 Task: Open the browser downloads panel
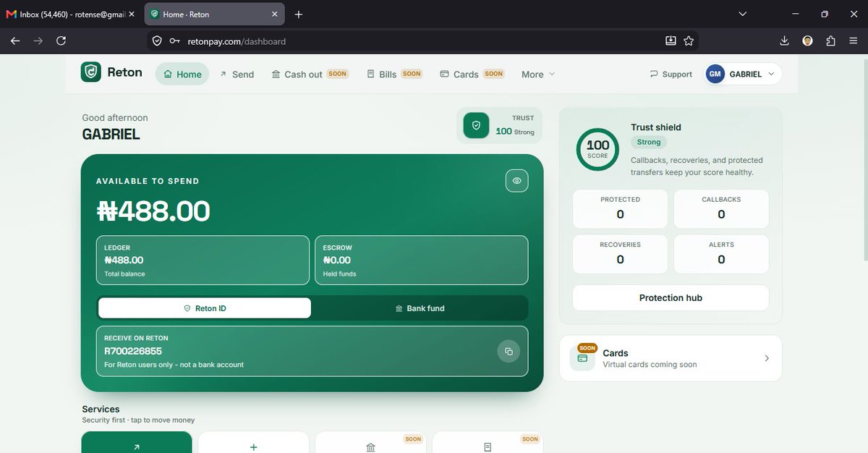point(785,41)
